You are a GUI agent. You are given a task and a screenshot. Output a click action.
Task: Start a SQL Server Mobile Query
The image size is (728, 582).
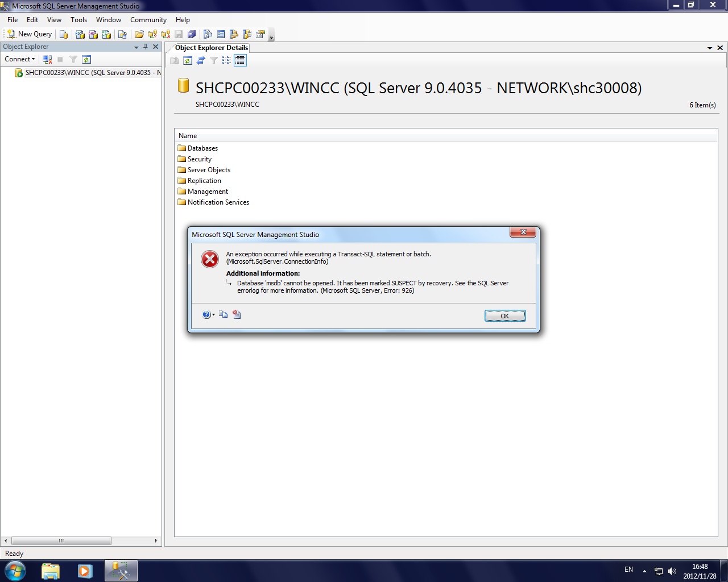coord(122,34)
